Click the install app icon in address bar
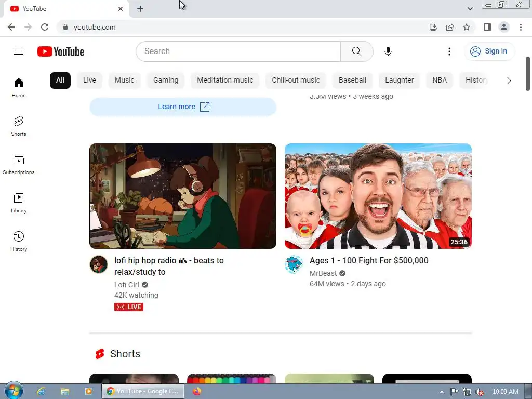The height and width of the screenshot is (399, 532). (x=433, y=27)
